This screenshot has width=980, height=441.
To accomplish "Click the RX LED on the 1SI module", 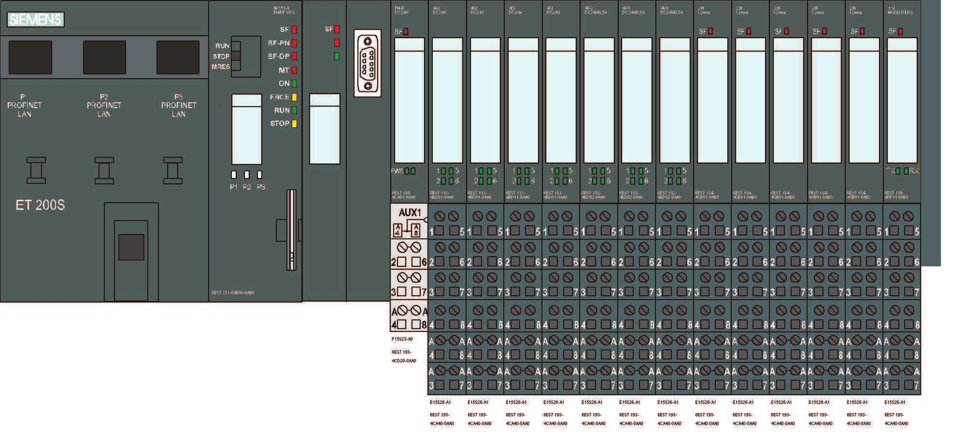I will pyautogui.click(x=906, y=171).
